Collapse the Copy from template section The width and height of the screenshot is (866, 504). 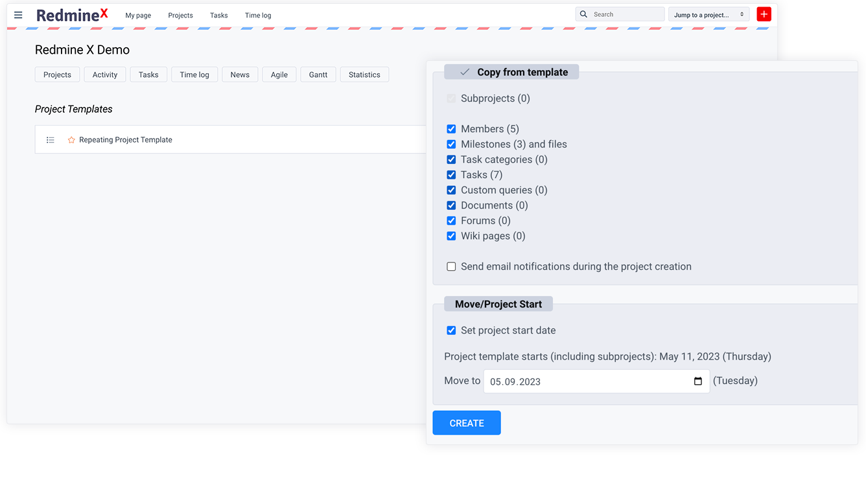(511, 73)
